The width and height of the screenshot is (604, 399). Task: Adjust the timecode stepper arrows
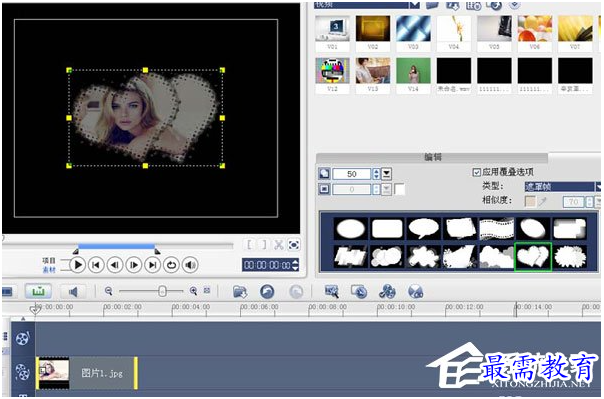pyautogui.click(x=295, y=265)
